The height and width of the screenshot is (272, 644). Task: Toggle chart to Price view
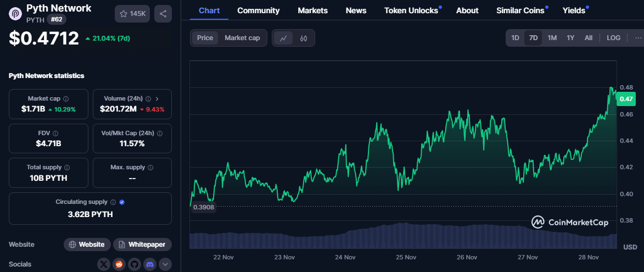[x=205, y=38]
